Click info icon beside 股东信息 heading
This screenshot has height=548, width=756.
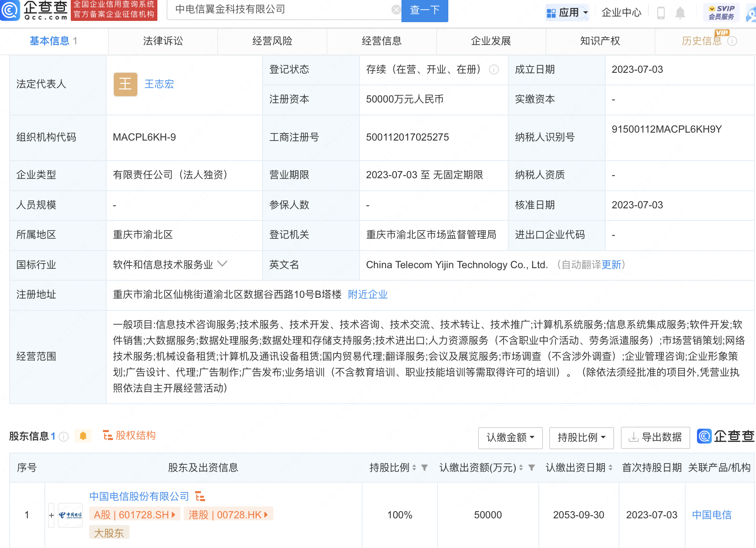click(64, 437)
